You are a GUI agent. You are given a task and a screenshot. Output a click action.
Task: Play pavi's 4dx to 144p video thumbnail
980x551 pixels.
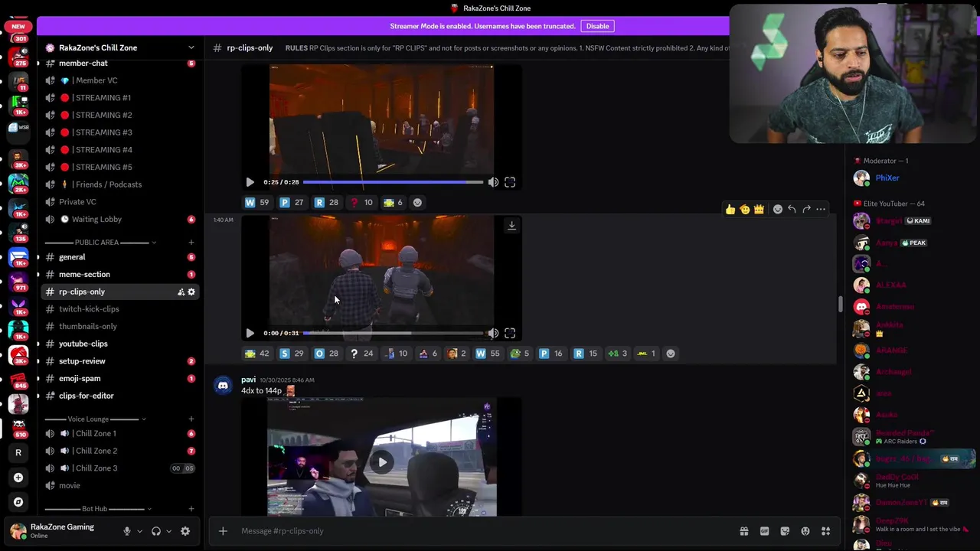point(382,461)
